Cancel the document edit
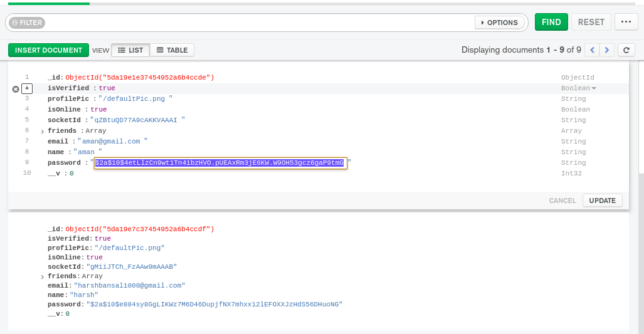 (562, 201)
